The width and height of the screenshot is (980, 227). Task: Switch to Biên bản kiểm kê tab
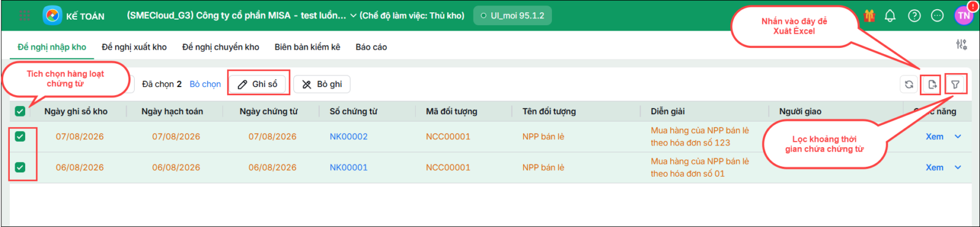(307, 47)
